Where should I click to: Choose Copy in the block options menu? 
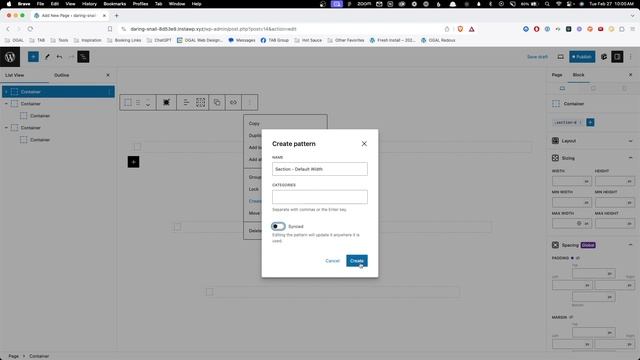pos(254,123)
